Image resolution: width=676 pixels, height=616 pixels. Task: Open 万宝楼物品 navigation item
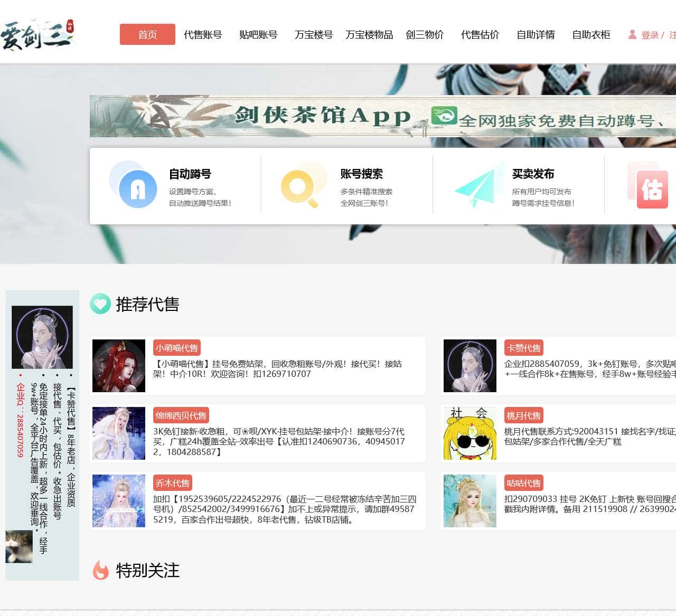(369, 35)
